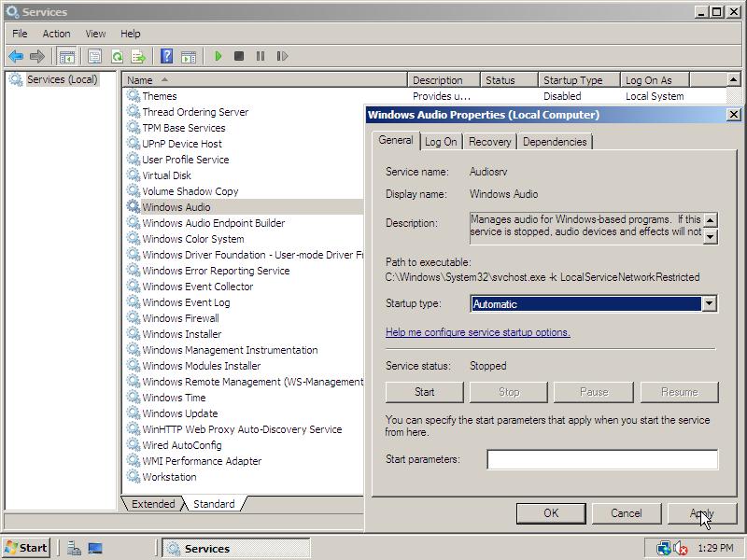Click the network tray icon
Viewport: 747px width, 560px height.
coord(663,549)
